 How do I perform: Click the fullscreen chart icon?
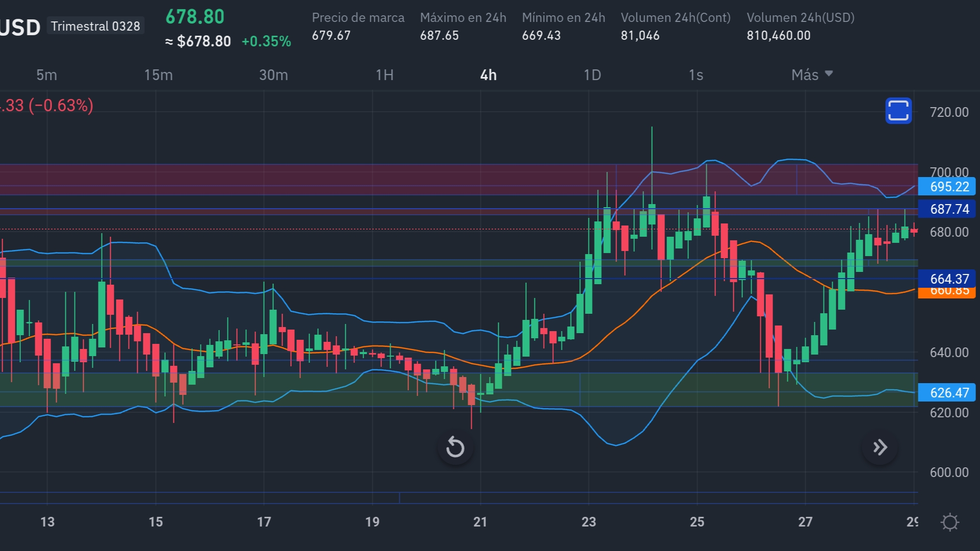[x=898, y=111]
